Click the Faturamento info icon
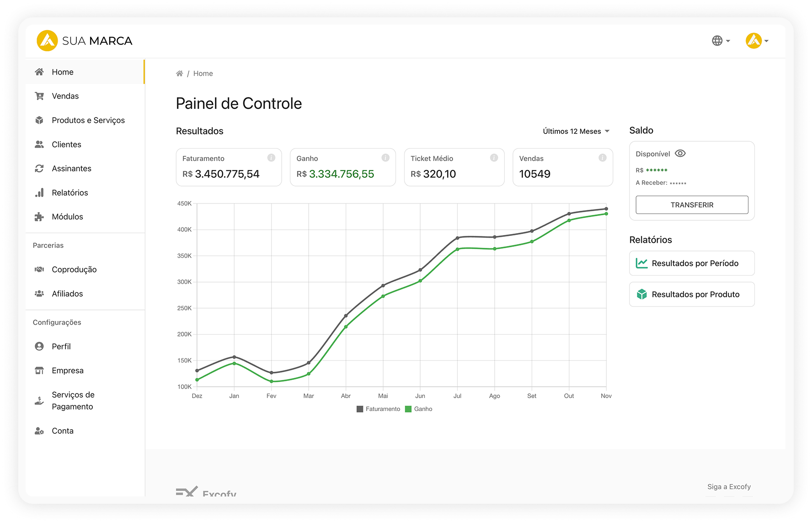 coord(271,158)
